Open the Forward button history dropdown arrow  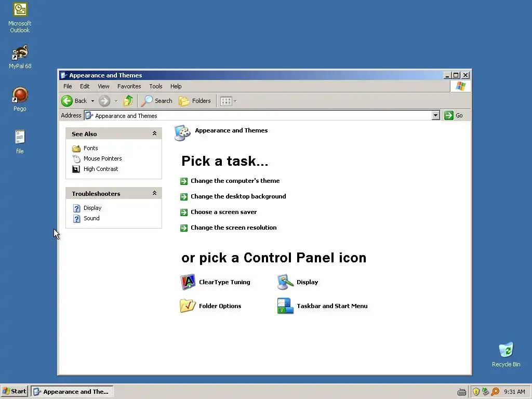pos(116,101)
